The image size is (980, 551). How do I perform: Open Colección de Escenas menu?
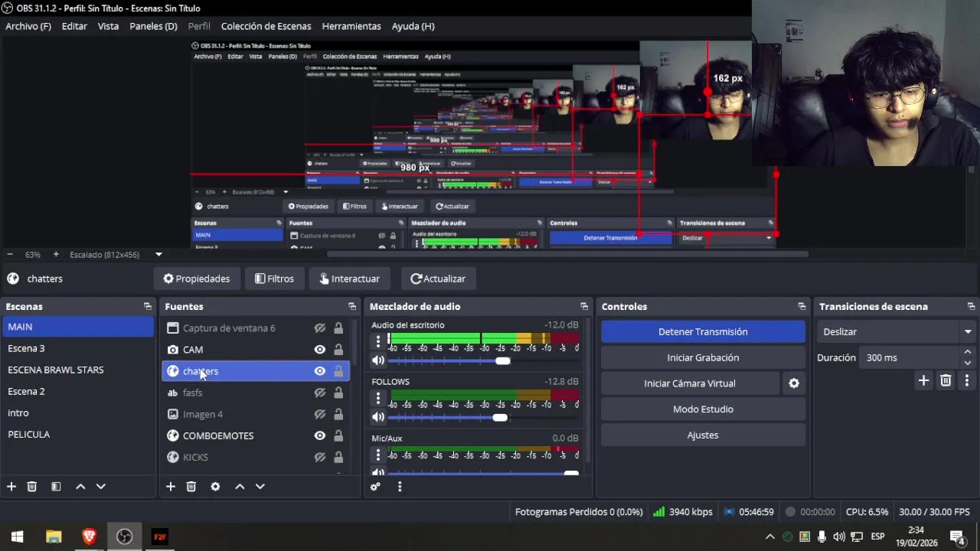pos(266,26)
